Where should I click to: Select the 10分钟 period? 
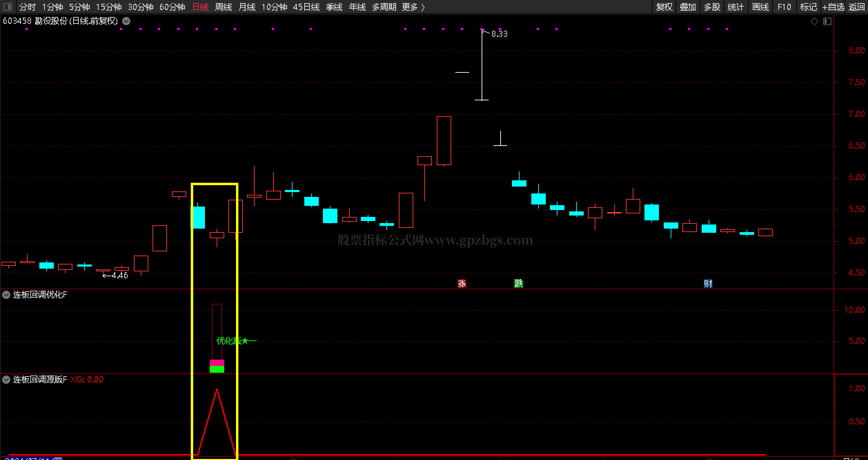coord(274,7)
